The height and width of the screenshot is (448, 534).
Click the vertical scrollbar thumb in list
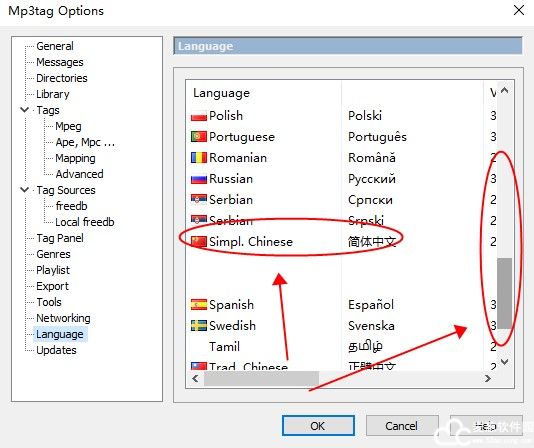tap(504, 293)
